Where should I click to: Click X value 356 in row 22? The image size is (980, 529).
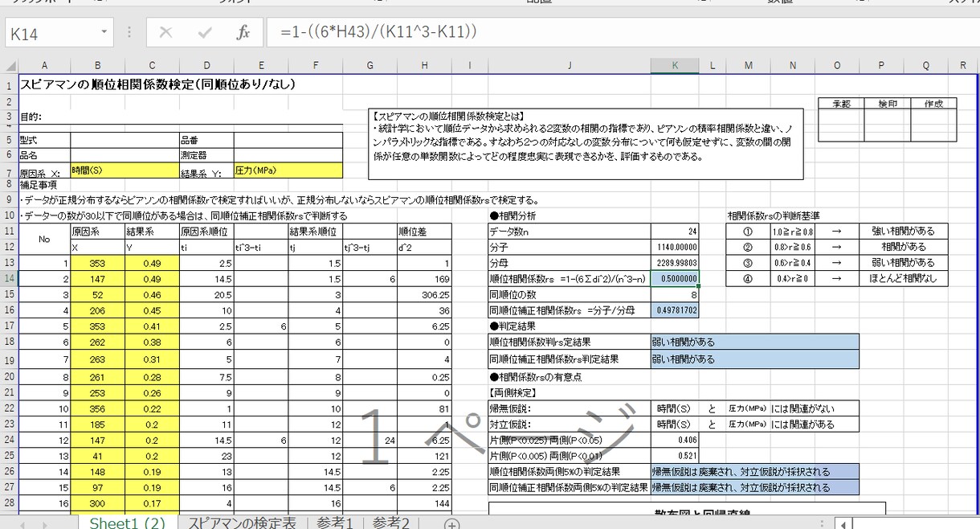pyautogui.click(x=97, y=408)
